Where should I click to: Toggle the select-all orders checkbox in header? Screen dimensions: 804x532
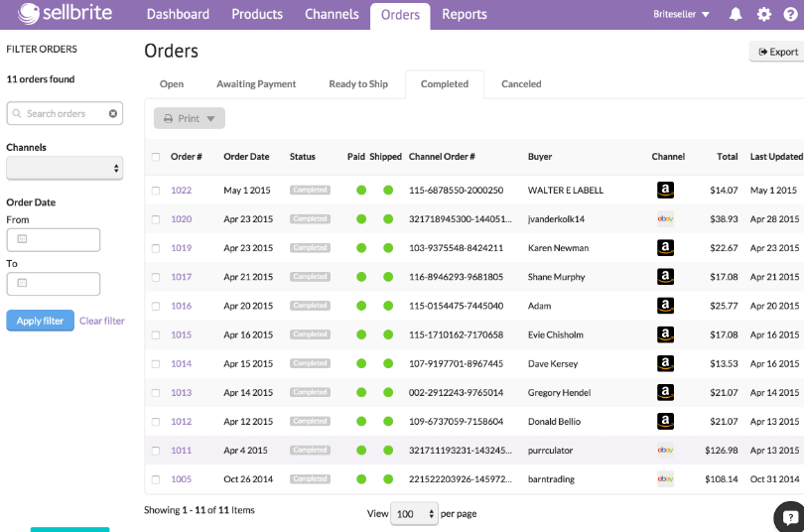[156, 157]
